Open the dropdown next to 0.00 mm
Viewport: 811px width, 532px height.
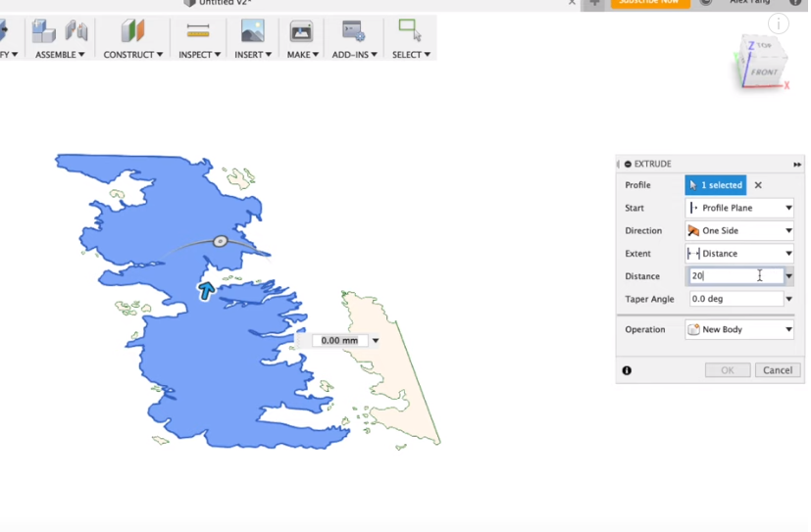(376, 340)
